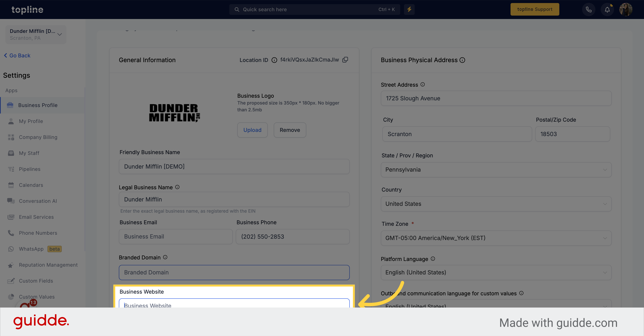The image size is (644, 336).
Task: Click the Legal Business Name field
Action: tap(234, 199)
